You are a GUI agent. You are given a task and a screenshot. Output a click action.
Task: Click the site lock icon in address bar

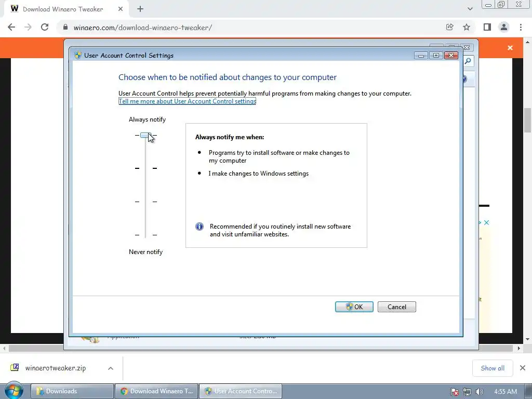pyautogui.click(x=65, y=27)
